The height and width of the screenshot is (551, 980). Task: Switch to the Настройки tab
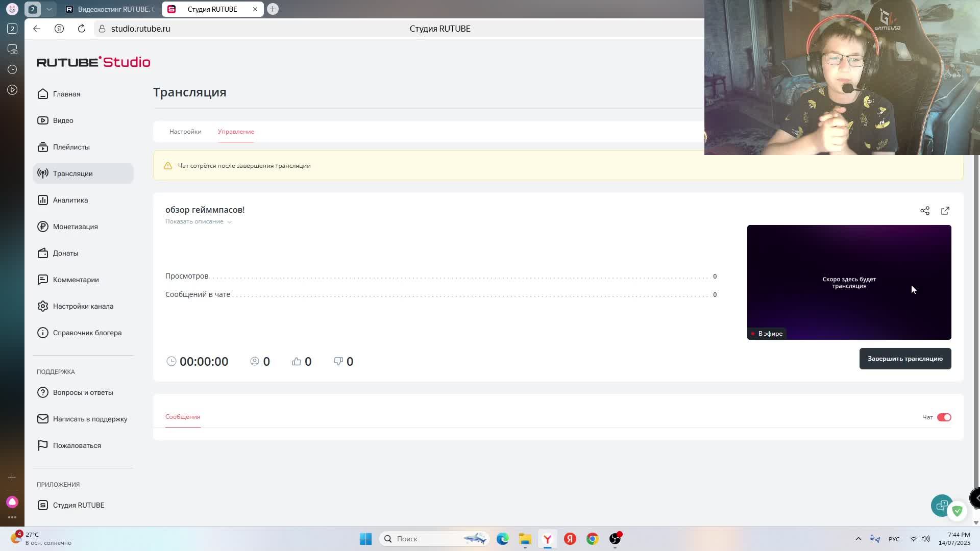[x=185, y=132]
